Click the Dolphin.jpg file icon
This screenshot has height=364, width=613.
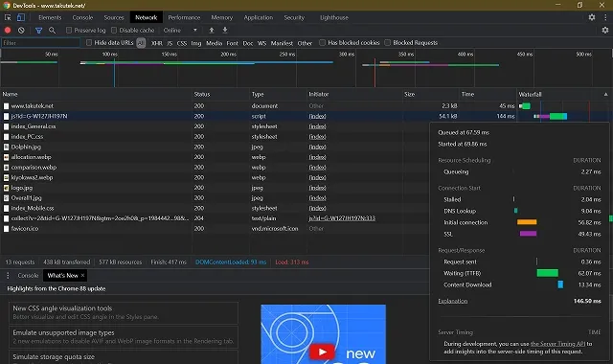click(x=7, y=147)
